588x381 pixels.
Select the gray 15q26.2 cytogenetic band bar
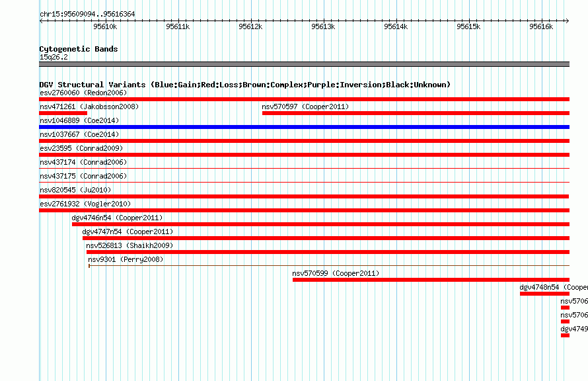pyautogui.click(x=304, y=64)
